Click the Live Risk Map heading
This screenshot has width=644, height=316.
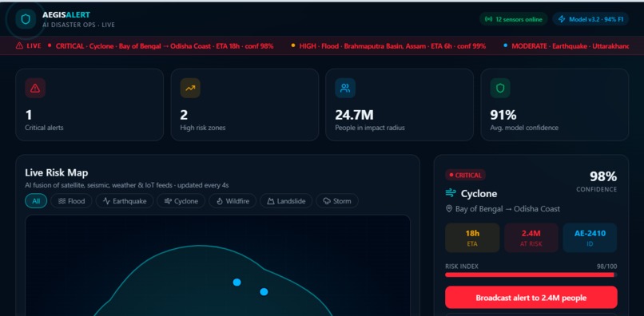click(x=56, y=173)
